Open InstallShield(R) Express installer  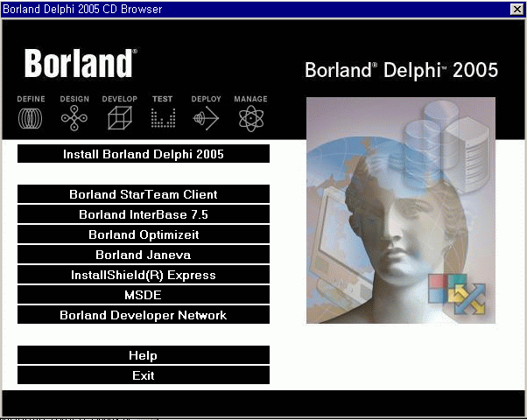pyautogui.click(x=144, y=275)
